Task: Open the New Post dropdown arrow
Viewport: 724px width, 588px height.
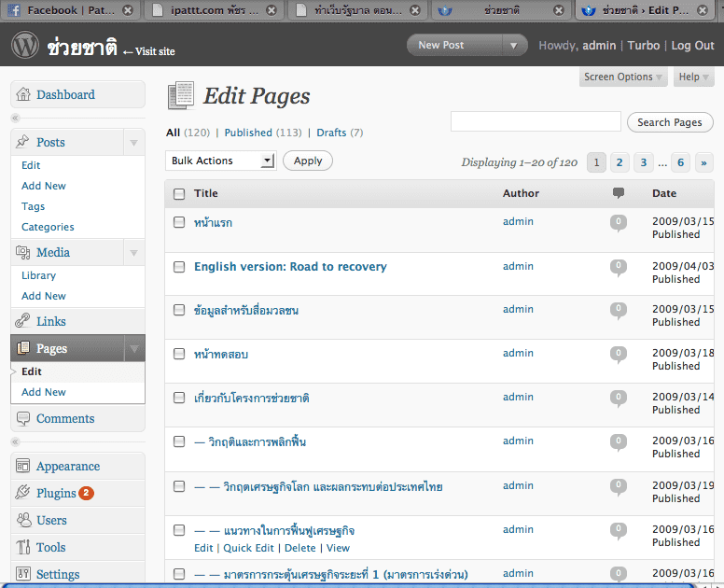Action: [x=514, y=45]
